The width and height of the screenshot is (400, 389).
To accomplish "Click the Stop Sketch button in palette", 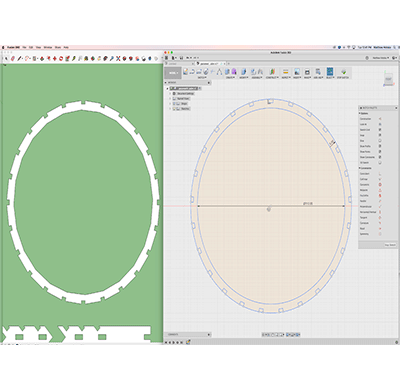I will [390, 245].
